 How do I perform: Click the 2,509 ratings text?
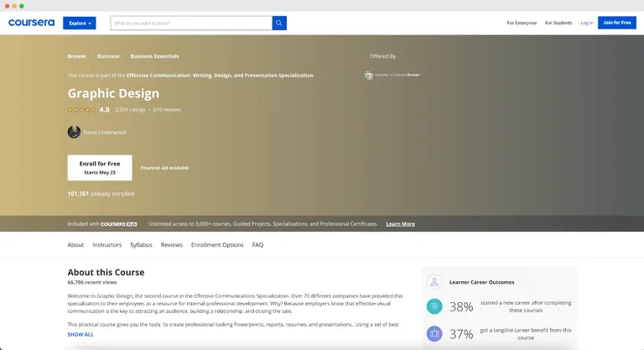pos(130,110)
